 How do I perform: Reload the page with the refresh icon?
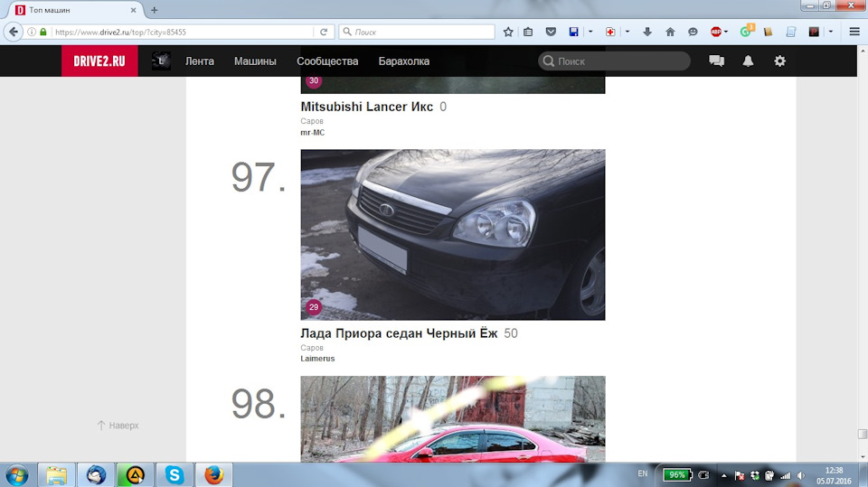(324, 33)
